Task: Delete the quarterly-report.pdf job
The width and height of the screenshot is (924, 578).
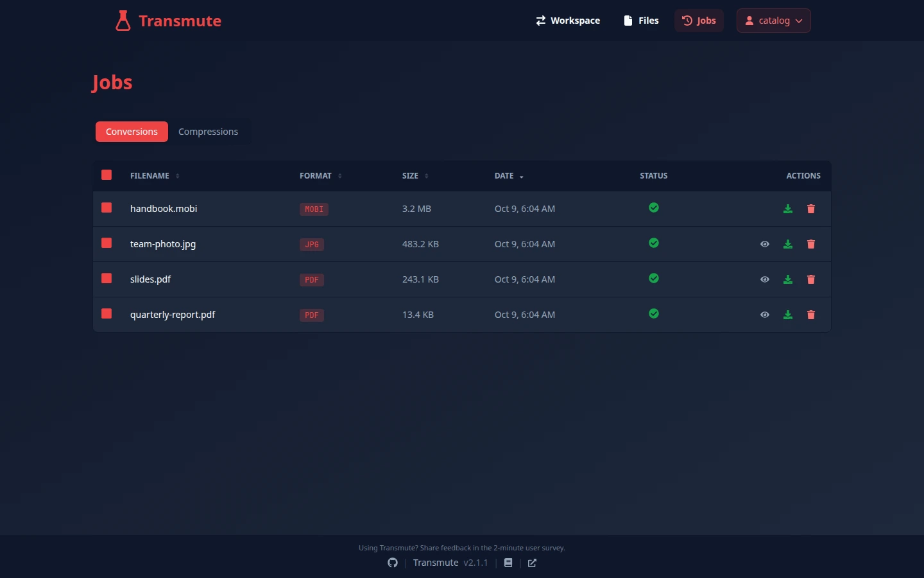Action: [x=811, y=315]
